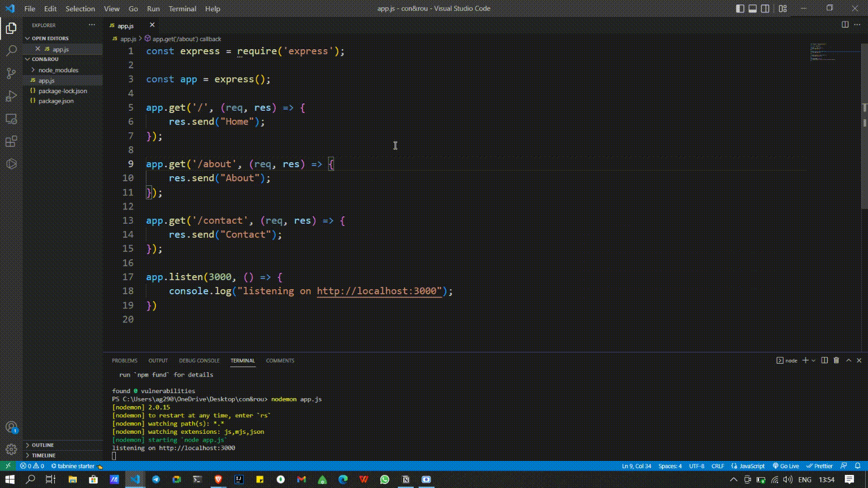Open the new terminal launch profile dropdown
The width and height of the screenshot is (868, 488).
[814, 360]
